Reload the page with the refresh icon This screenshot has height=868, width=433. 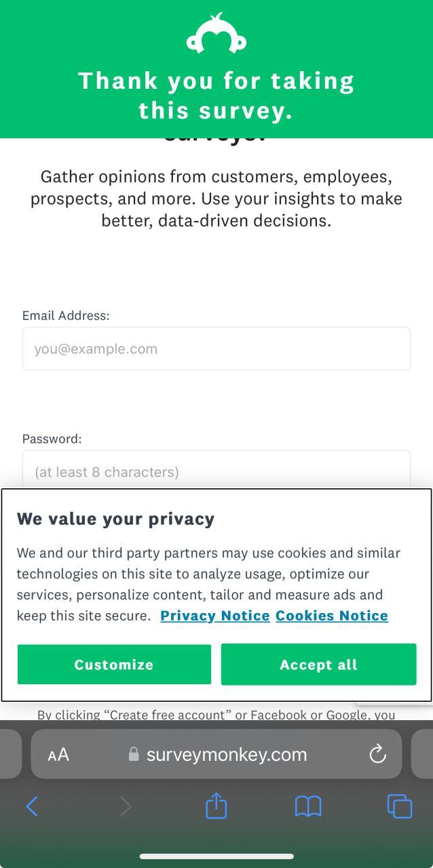377,754
